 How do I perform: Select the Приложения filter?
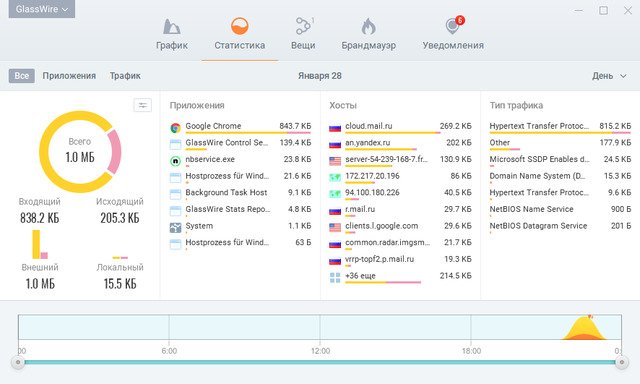pyautogui.click(x=69, y=75)
